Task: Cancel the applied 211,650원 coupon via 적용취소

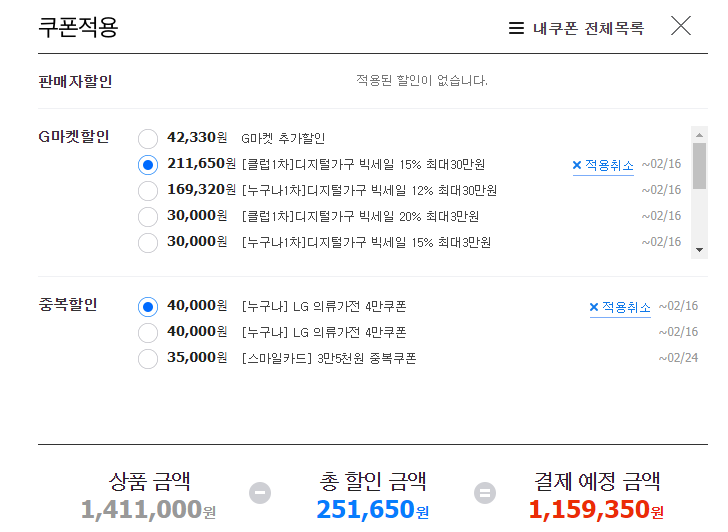Action: tap(603, 165)
